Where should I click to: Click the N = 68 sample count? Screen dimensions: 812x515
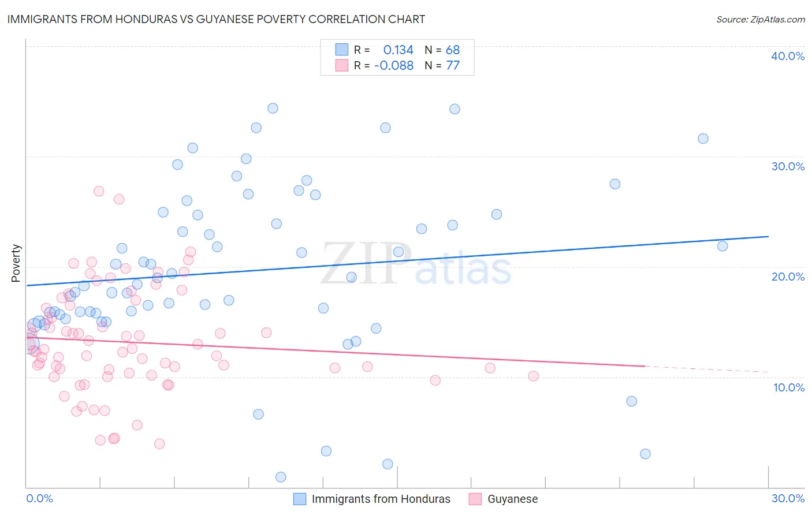tap(442, 50)
